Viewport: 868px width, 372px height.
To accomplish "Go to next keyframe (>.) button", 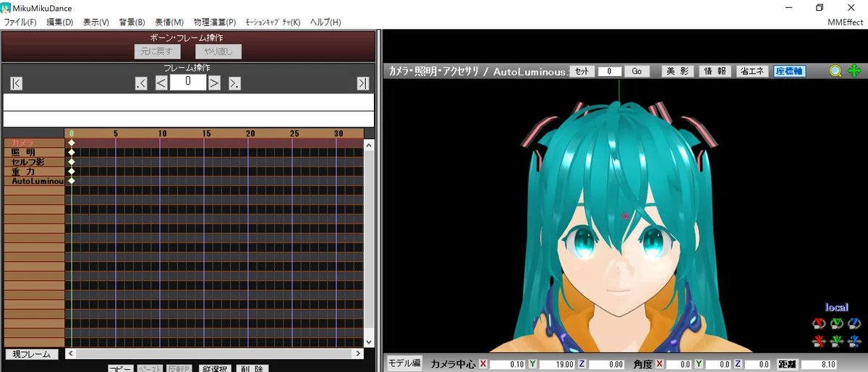I will (234, 83).
